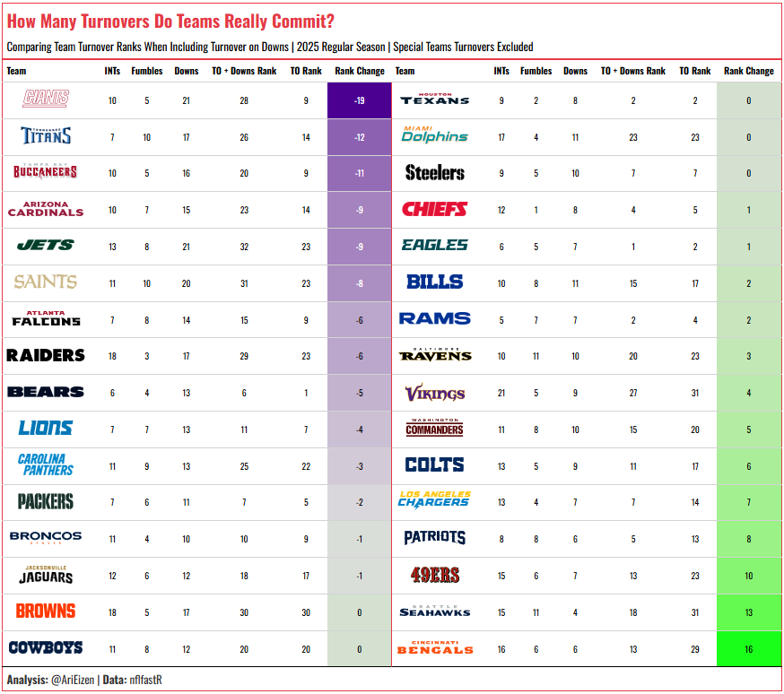This screenshot has height=694, width=784.
Task: Select the Washington Commanders logo
Action: [434, 428]
